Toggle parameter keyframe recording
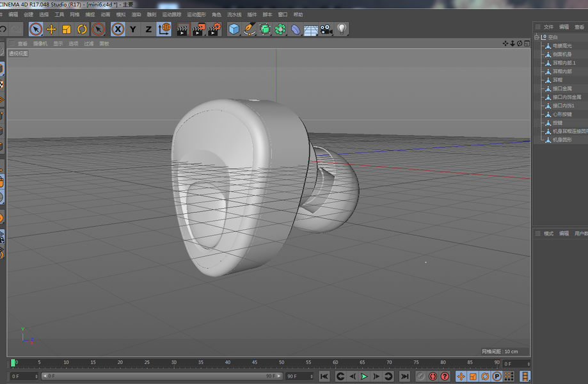 tap(497, 376)
